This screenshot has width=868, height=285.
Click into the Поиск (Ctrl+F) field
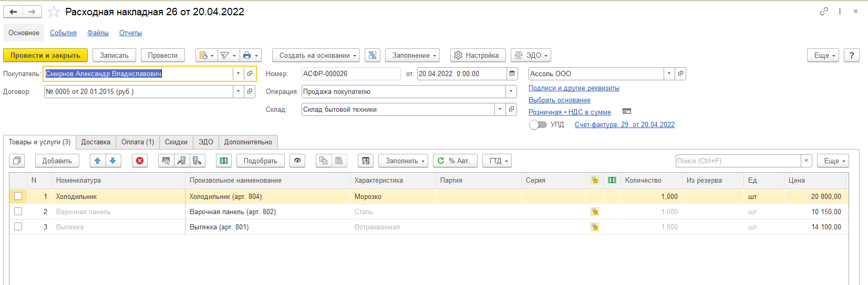tap(738, 161)
